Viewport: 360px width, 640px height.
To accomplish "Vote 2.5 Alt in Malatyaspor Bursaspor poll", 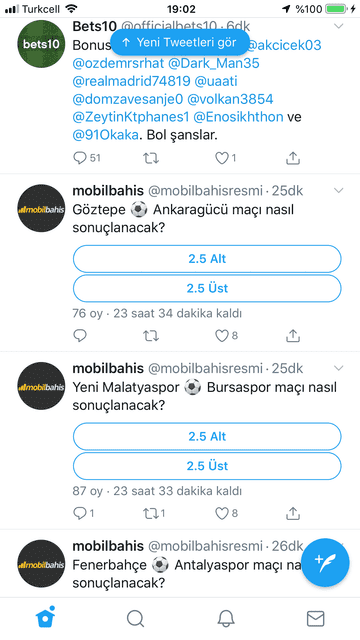I will pyautogui.click(x=207, y=436).
